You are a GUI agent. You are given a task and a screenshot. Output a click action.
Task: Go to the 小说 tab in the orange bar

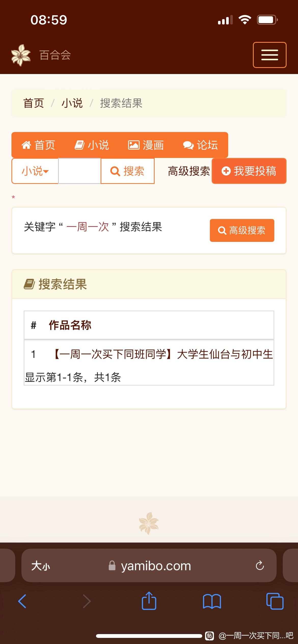point(92,145)
